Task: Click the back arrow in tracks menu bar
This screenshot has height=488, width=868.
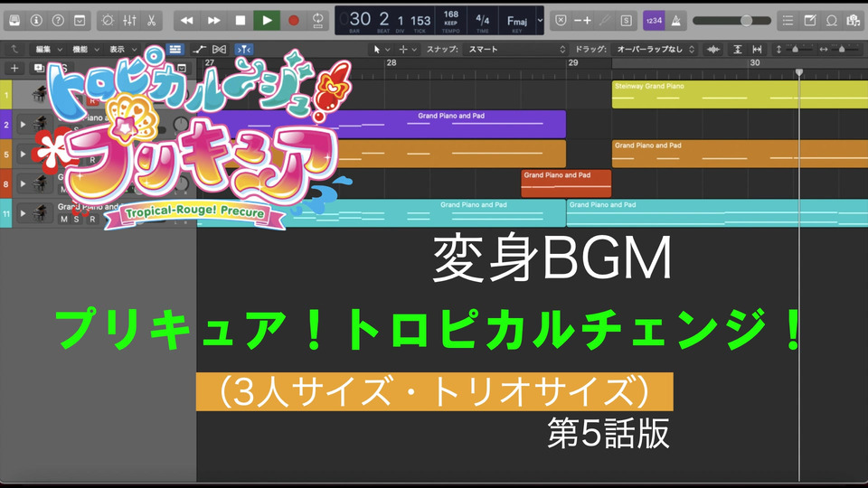Action: (x=14, y=49)
